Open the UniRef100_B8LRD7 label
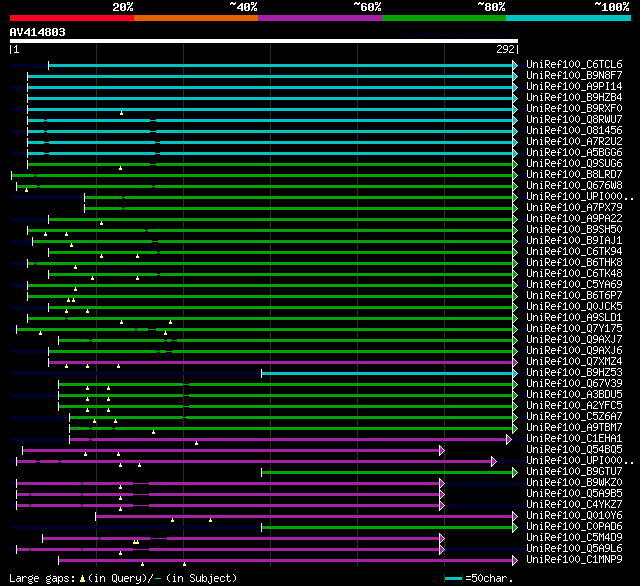 [574, 175]
